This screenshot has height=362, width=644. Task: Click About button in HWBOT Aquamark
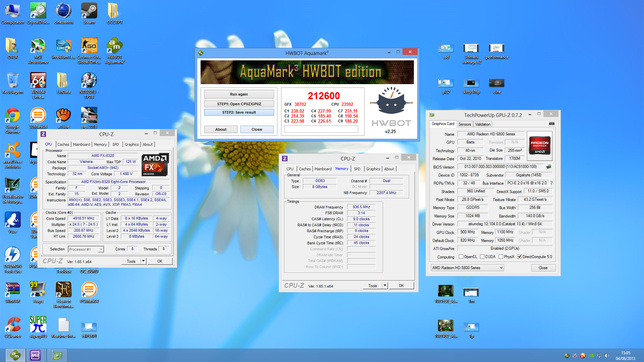point(221,129)
